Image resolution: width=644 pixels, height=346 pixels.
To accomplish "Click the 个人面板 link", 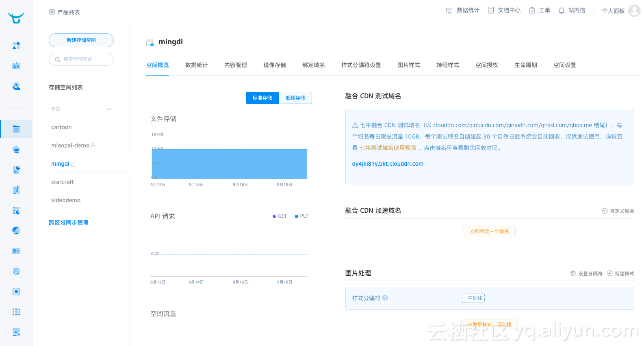I will [x=614, y=11].
